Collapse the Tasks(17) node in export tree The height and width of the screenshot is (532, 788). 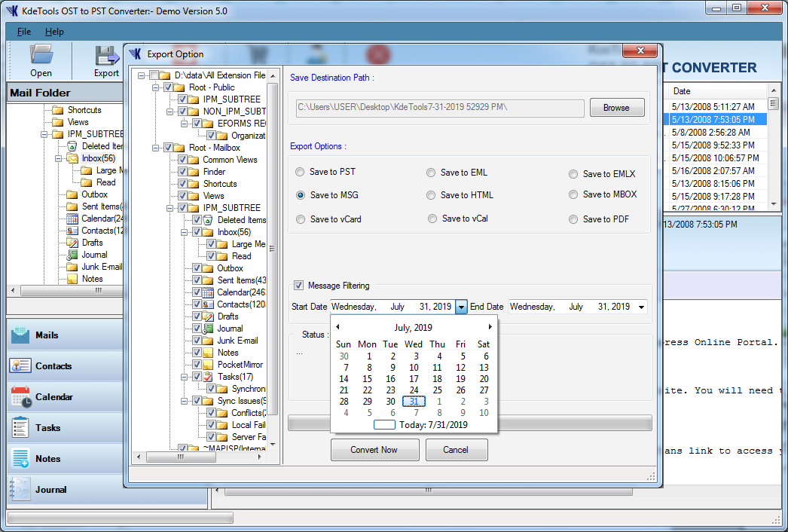[x=185, y=377]
